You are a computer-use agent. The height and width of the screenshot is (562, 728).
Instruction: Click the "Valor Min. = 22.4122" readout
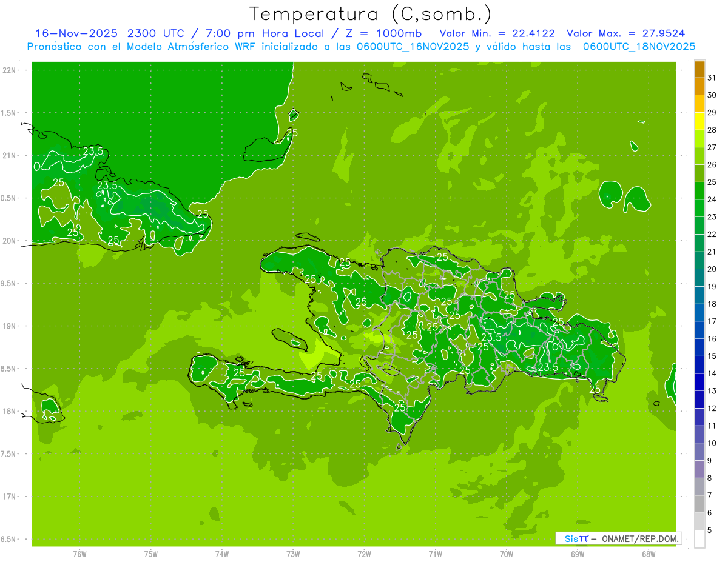[x=499, y=33]
